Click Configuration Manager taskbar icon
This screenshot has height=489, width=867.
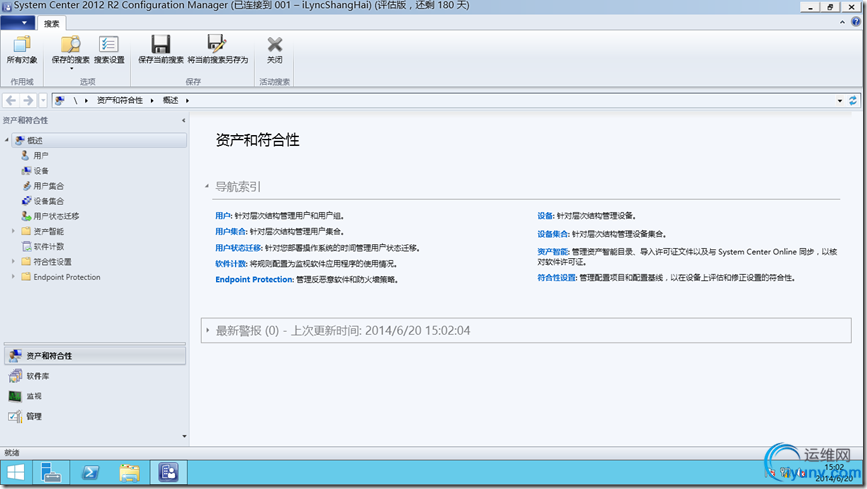coord(169,472)
